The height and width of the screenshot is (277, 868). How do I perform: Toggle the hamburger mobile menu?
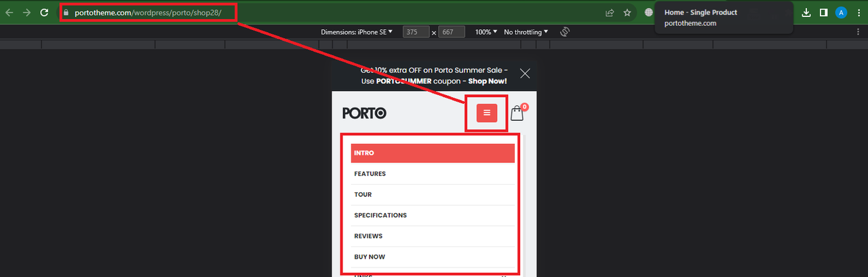487,113
